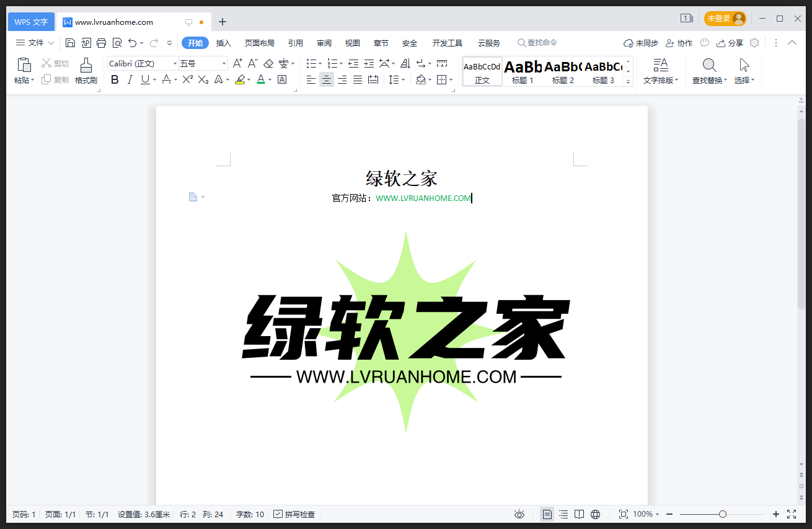Click the 未同步 sync status button
Screen dimensions: 812x529
[x=641, y=43]
